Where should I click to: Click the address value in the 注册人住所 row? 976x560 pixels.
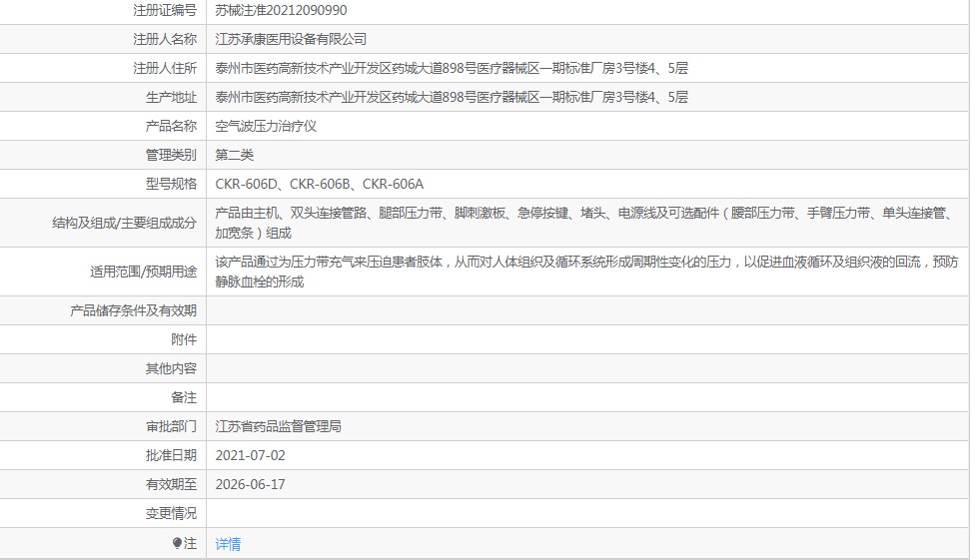click(452, 69)
